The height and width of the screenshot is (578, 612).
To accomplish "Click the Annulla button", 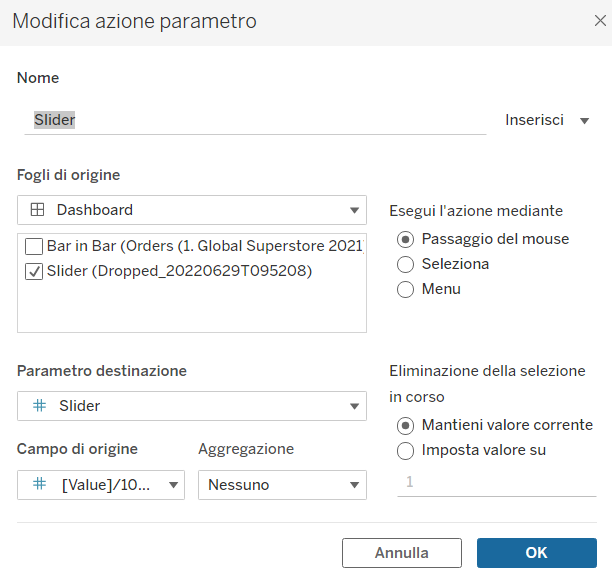I will 402,553.
